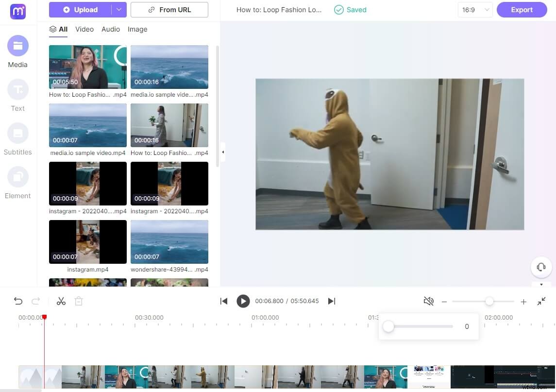The width and height of the screenshot is (556, 392).
Task: Unmute the timeline audio
Action: (429, 301)
